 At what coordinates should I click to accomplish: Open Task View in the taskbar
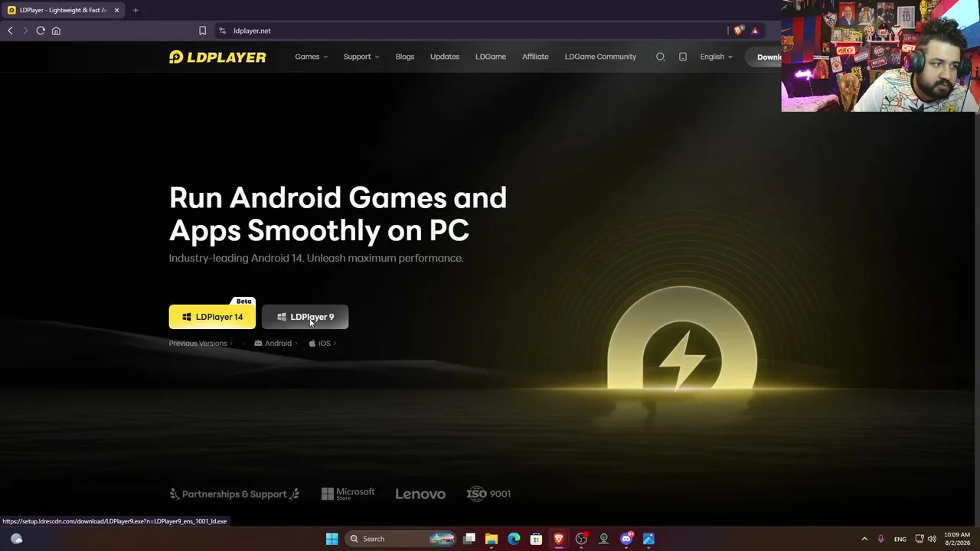click(469, 539)
